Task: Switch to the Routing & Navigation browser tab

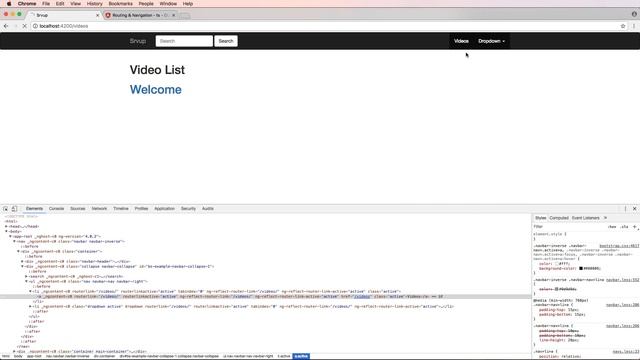Action: [140, 15]
